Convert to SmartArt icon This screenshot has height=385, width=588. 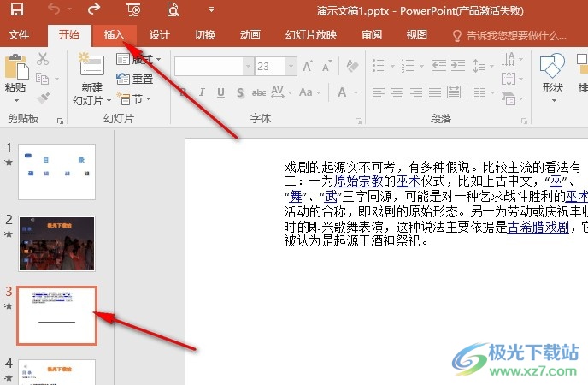pyautogui.click(x=512, y=98)
